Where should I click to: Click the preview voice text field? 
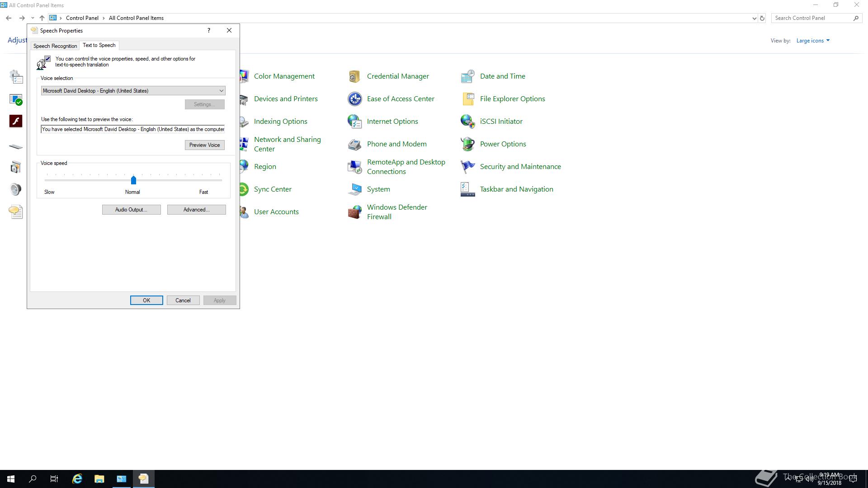click(x=133, y=129)
